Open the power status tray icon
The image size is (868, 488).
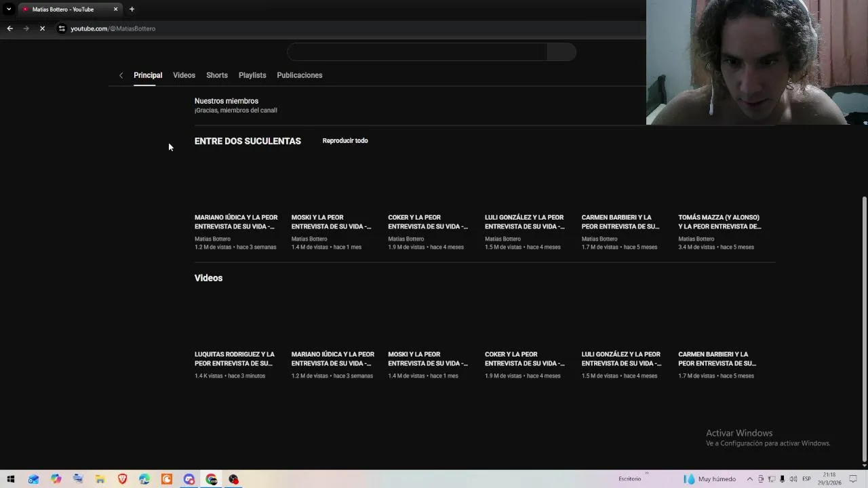coord(783,479)
